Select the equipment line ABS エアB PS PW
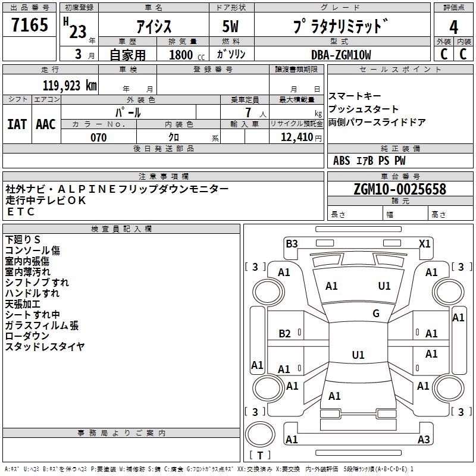The image size is (476, 476). click(369, 160)
